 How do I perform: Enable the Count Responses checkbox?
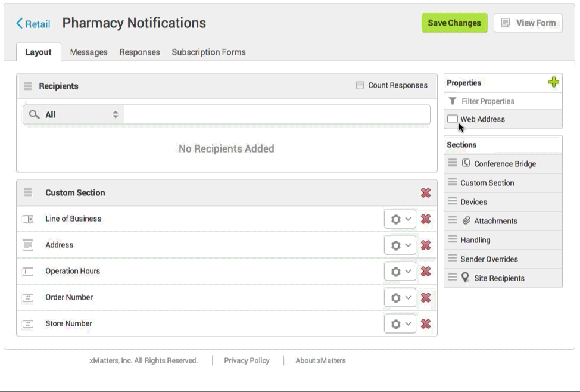(360, 85)
